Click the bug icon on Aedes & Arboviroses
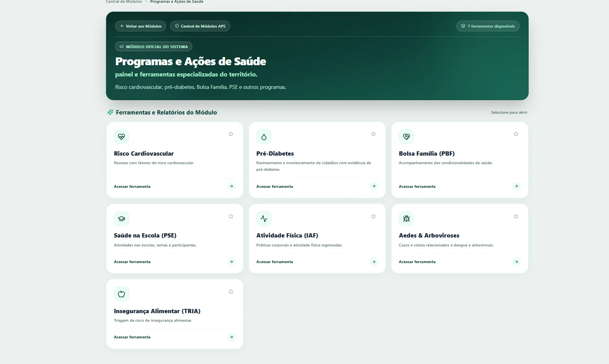The height and width of the screenshot is (364, 609). (406, 218)
